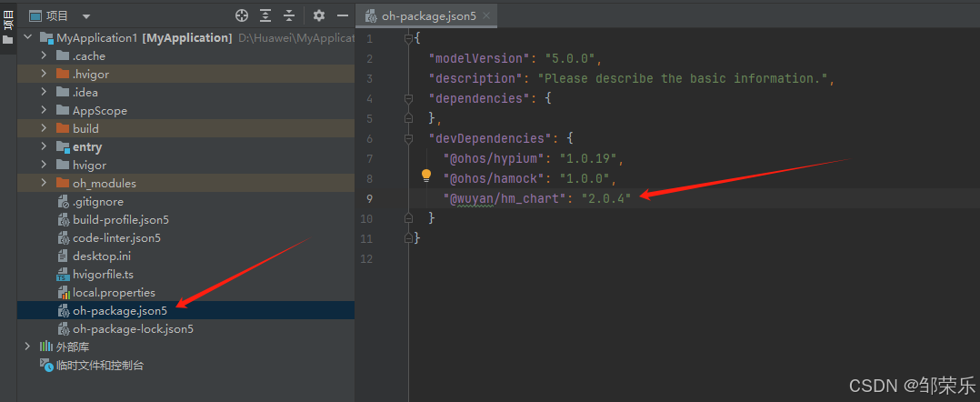Expand the AppScope folder

[x=43, y=110]
